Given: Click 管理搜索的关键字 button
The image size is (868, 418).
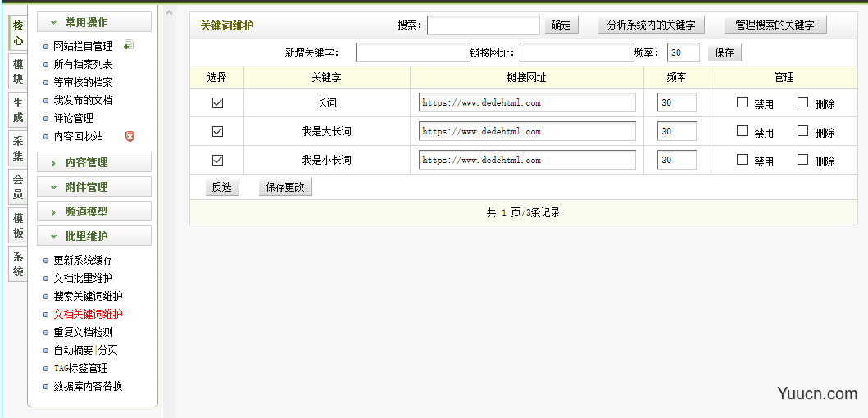Looking at the screenshot, I should pos(775,25).
